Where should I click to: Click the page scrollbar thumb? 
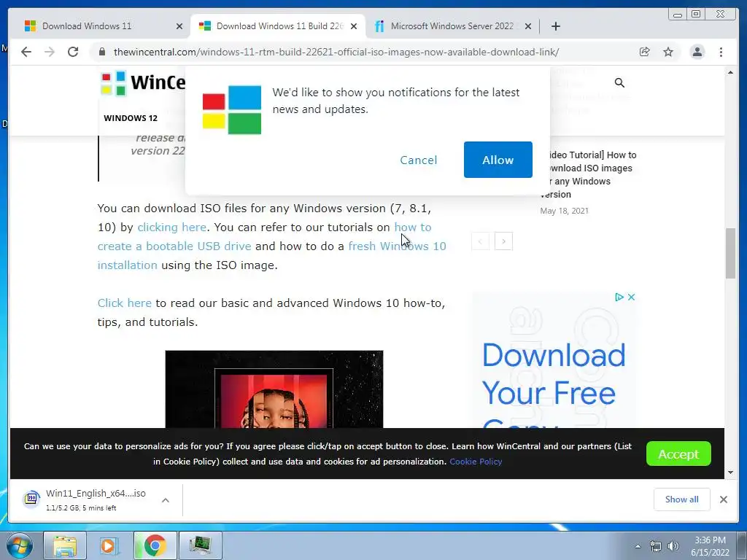(730, 253)
